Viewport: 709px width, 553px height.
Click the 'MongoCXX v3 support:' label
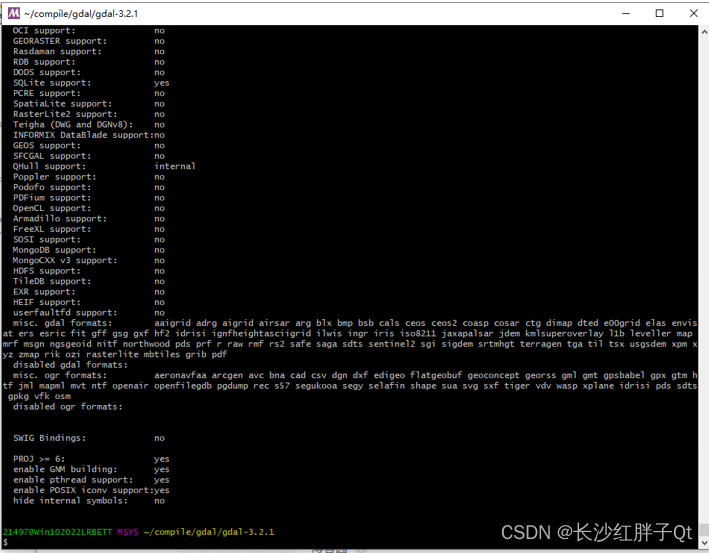pos(65,260)
